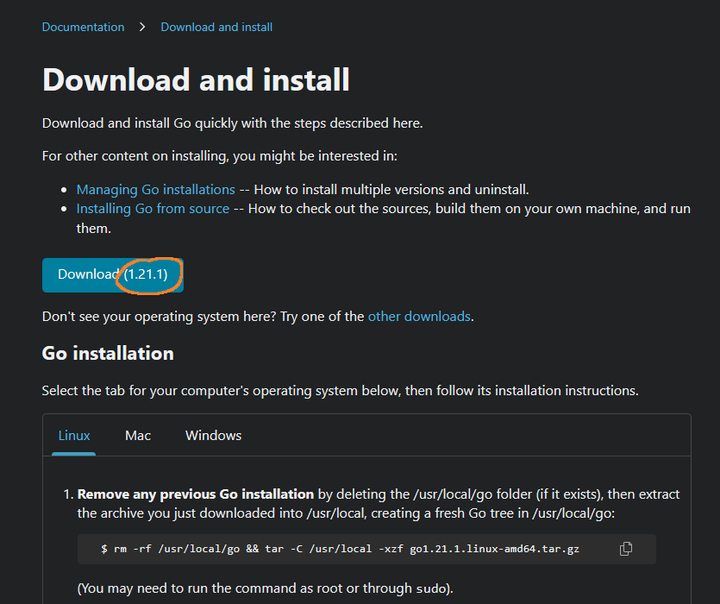The height and width of the screenshot is (604, 720).
Task: Copy the tar extraction command
Action: [626, 549]
